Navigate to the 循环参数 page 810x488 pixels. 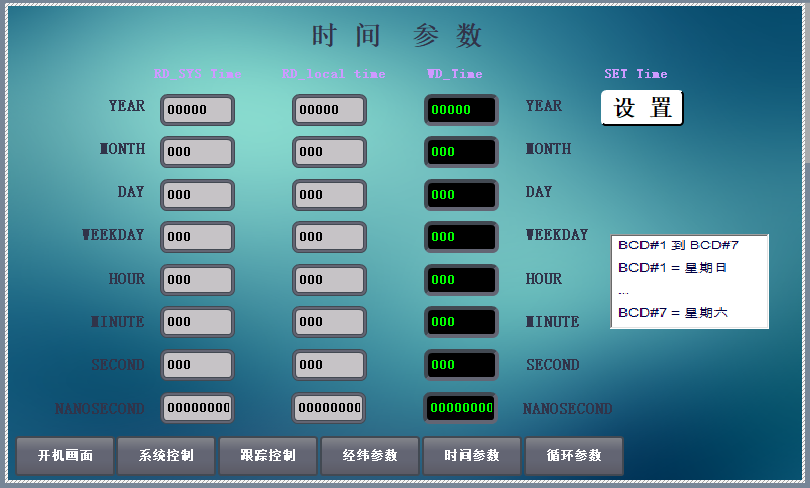pyautogui.click(x=574, y=456)
